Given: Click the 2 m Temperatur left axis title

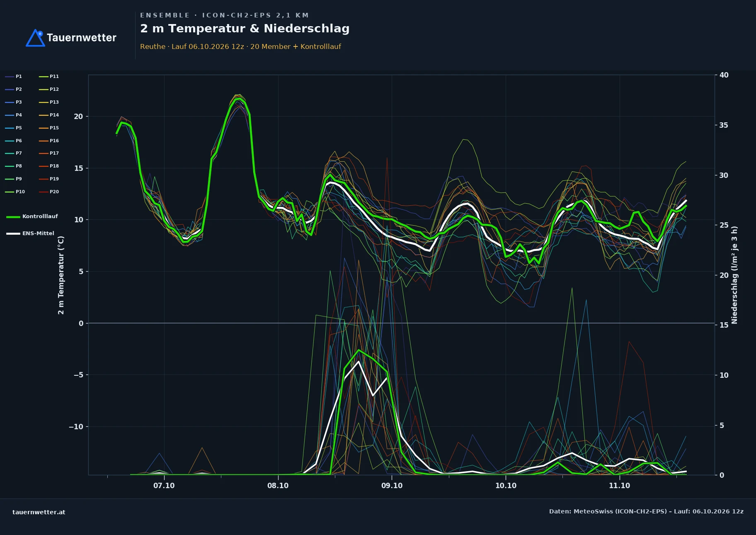Looking at the screenshot, I should [x=61, y=275].
